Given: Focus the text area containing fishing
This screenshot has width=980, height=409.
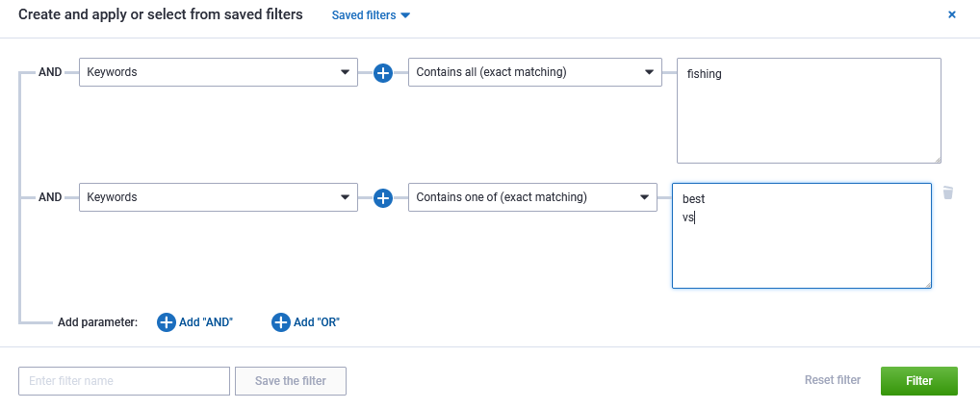Looking at the screenshot, I should pos(809,111).
